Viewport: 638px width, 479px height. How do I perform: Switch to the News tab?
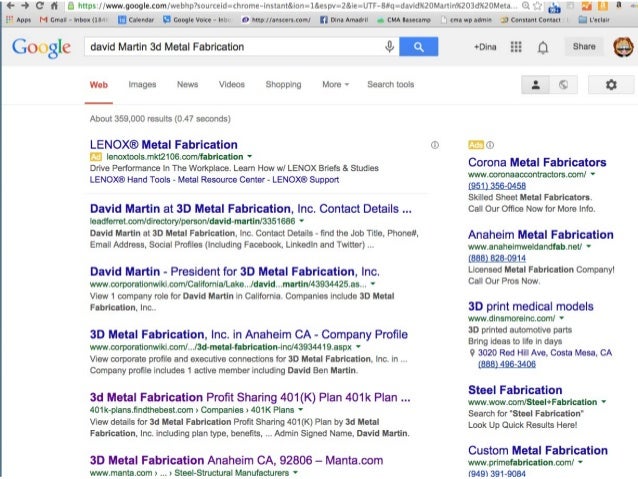pos(188,85)
